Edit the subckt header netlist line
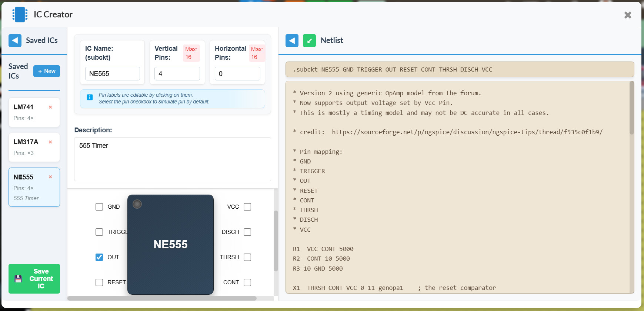 [460, 69]
